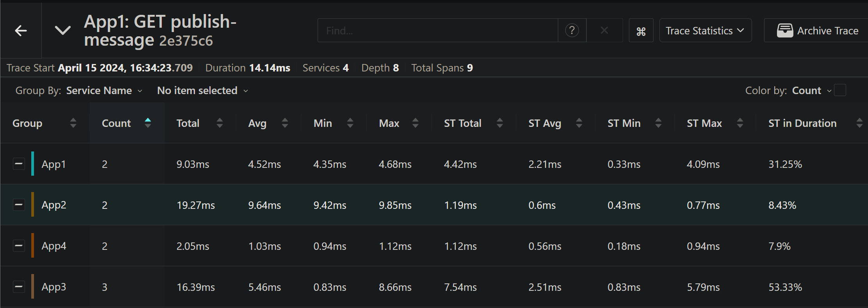Collapse the App2 row minus button
Image resolution: width=868 pixels, height=308 pixels.
click(19, 205)
